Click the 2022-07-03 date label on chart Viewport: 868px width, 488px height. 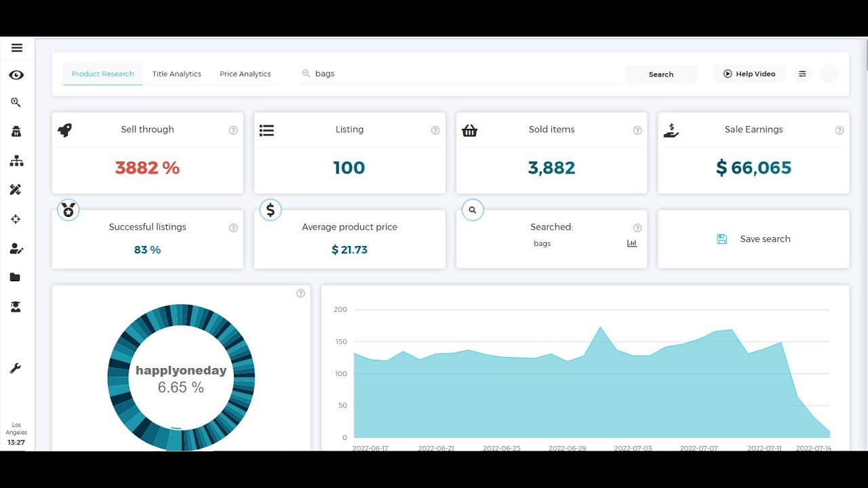point(633,448)
